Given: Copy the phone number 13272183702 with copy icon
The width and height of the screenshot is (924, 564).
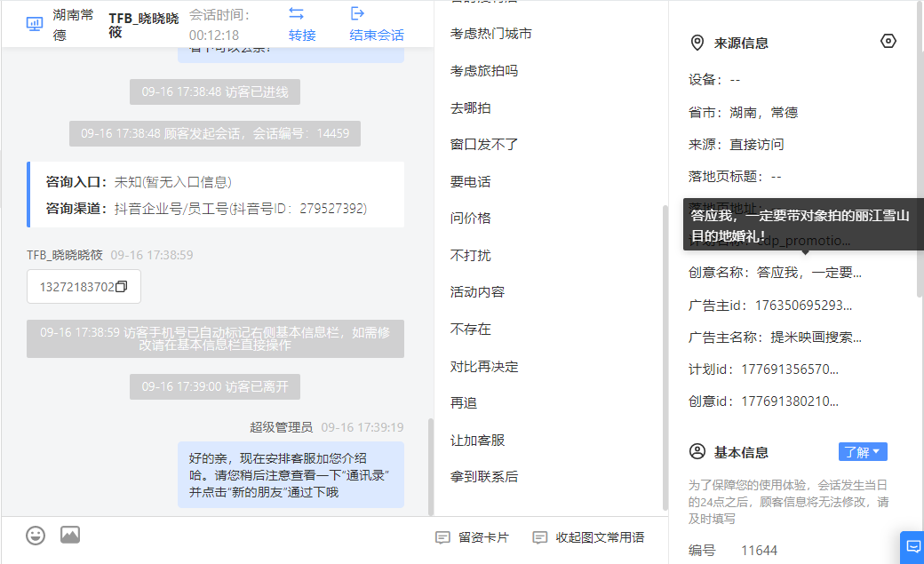Looking at the screenshot, I should click(122, 286).
